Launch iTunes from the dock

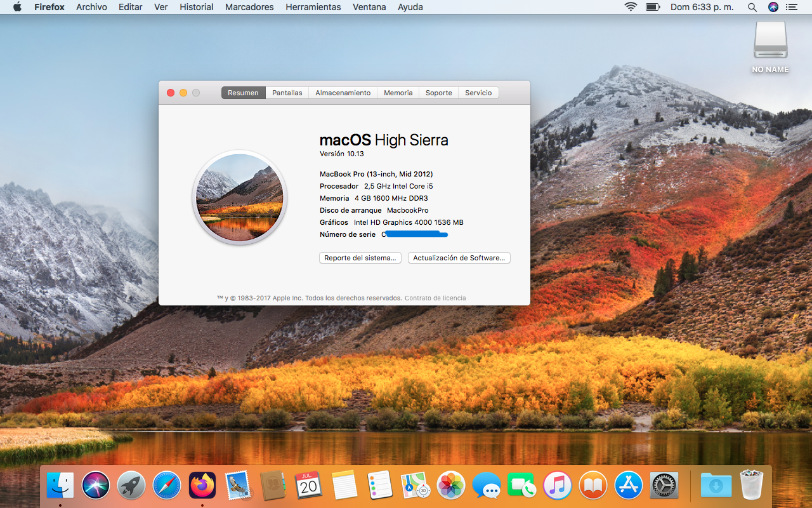pyautogui.click(x=558, y=486)
